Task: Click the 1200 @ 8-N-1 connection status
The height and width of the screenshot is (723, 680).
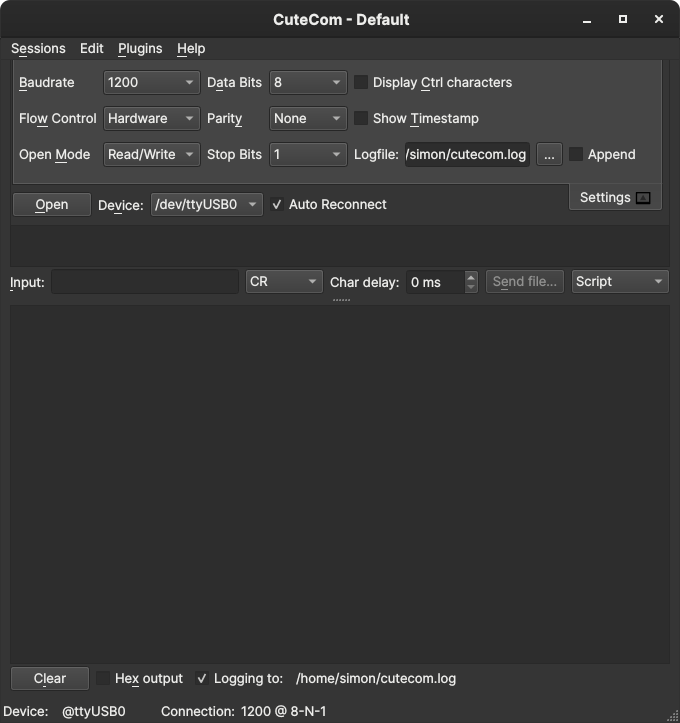Action: [284, 711]
